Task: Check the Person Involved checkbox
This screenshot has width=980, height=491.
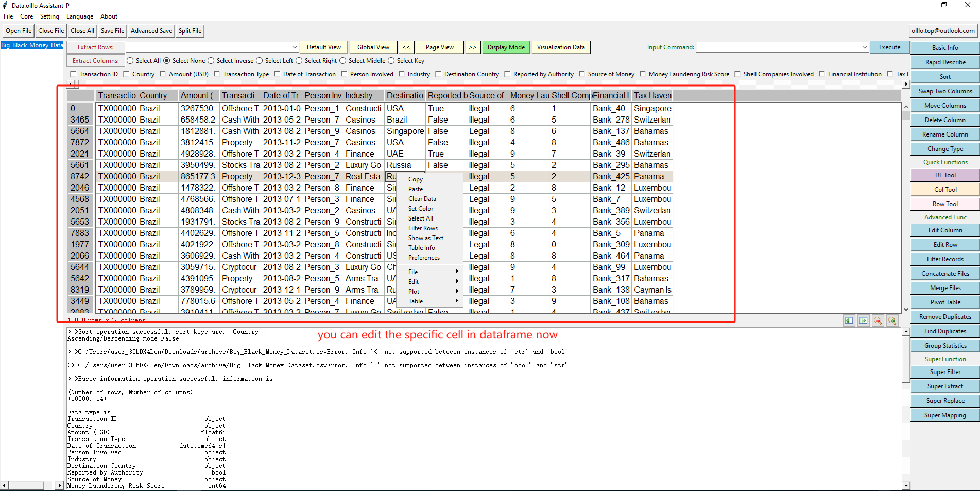Action: coord(344,74)
